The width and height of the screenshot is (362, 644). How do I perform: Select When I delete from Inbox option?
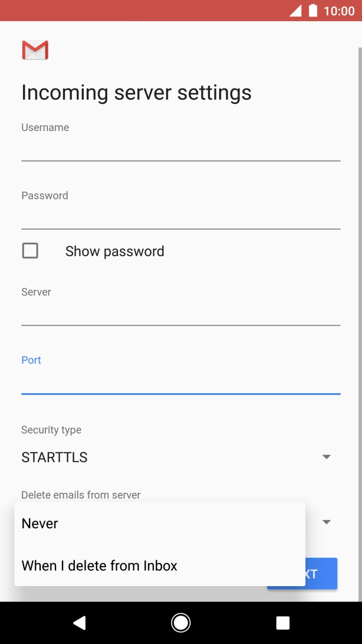click(x=99, y=565)
